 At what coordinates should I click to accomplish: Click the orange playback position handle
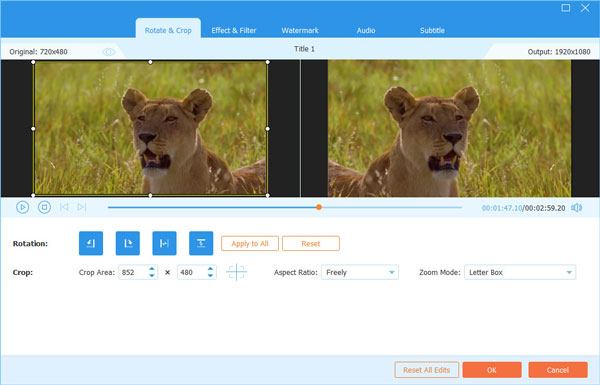coord(319,207)
